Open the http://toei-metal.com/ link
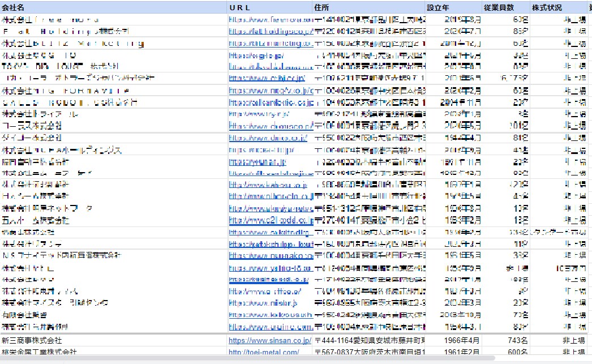The width and height of the screenshot is (592, 364). point(264,352)
